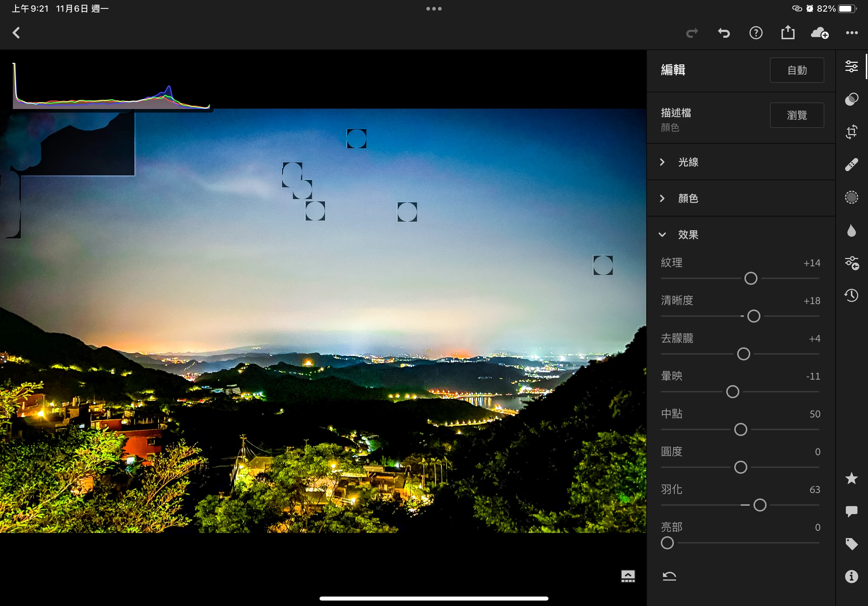Open the presets overlapping circles icon
The width and height of the screenshot is (868, 606).
[851, 99]
